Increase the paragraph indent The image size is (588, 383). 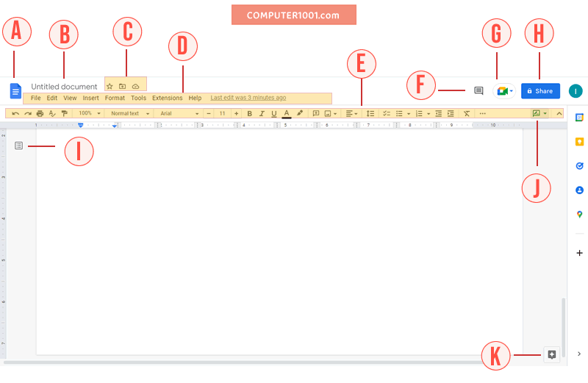[451, 113]
